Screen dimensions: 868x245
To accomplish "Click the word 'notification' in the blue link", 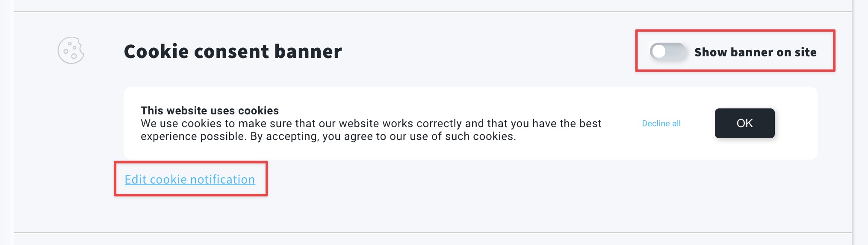I will (222, 179).
